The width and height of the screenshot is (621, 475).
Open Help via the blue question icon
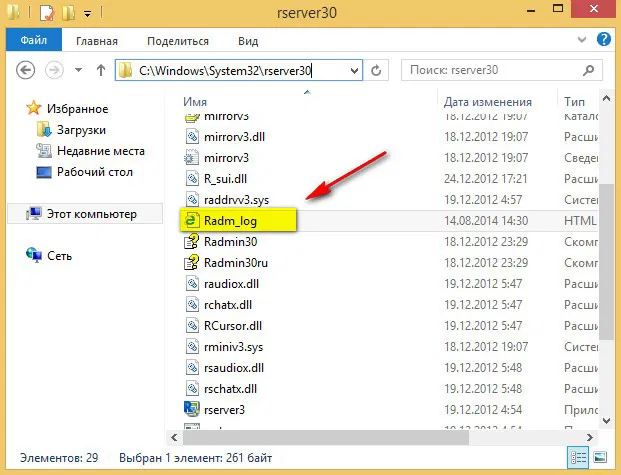(x=604, y=39)
